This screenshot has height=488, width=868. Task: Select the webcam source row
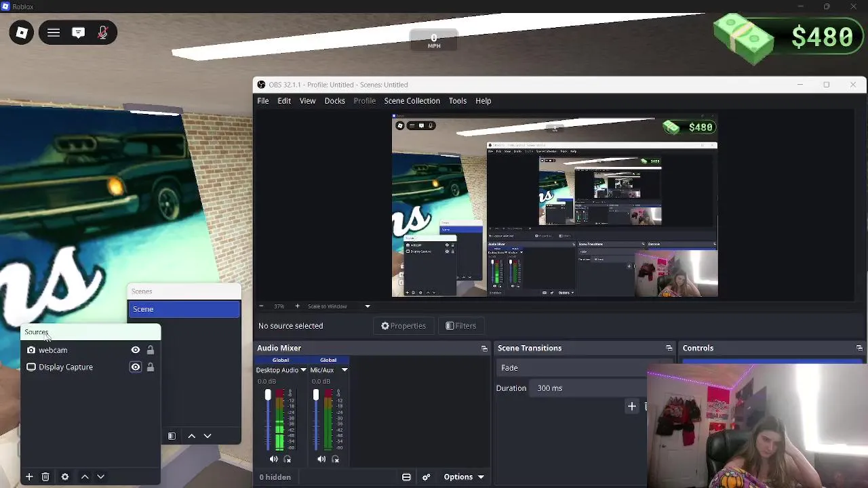[91, 350]
